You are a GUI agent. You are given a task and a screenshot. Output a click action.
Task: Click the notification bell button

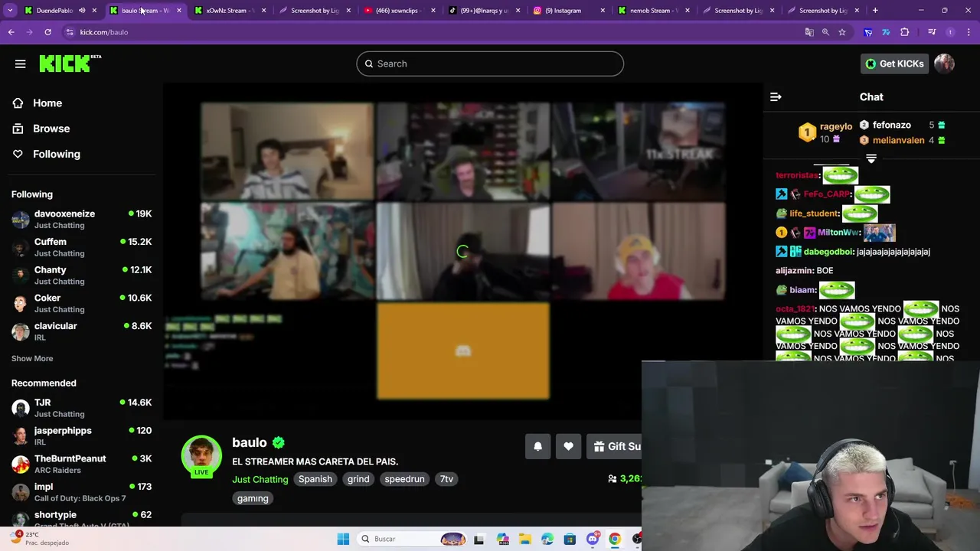(x=537, y=446)
